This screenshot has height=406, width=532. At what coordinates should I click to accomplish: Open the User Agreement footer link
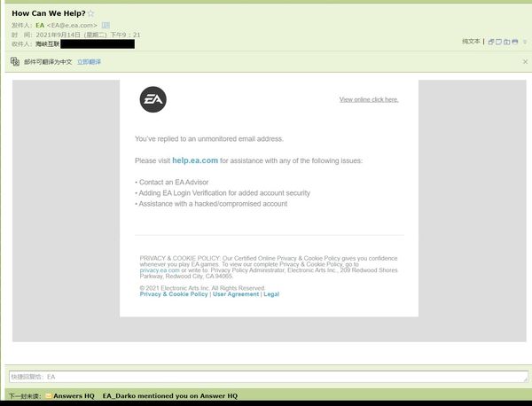[236, 294]
